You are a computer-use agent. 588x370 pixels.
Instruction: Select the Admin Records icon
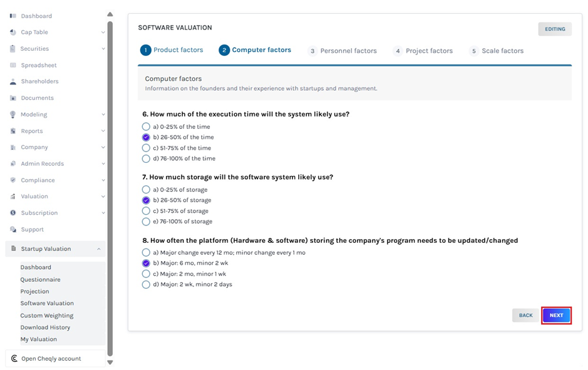point(14,163)
